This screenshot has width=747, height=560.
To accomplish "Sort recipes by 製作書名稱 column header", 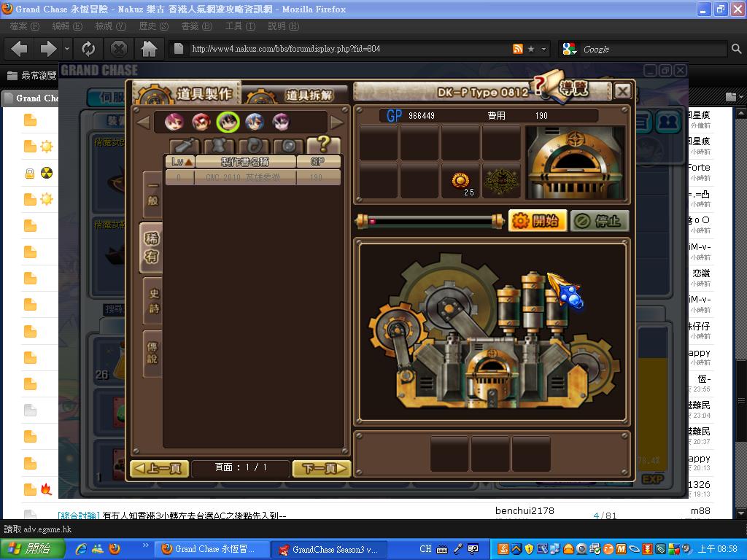I will click(x=245, y=162).
